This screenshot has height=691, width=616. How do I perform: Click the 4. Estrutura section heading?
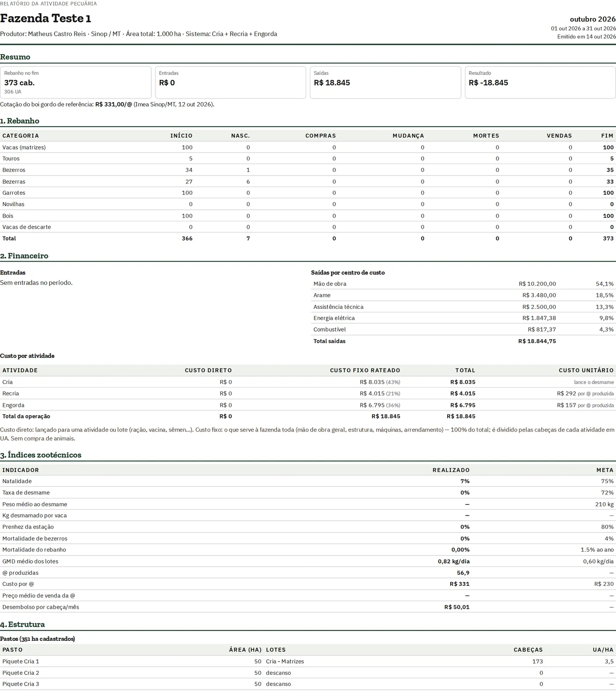coord(22,625)
